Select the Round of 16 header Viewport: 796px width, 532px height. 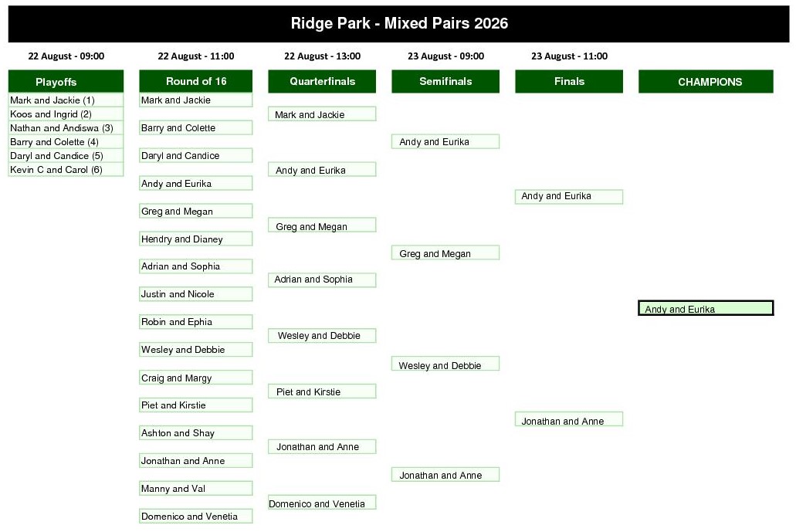coord(195,81)
